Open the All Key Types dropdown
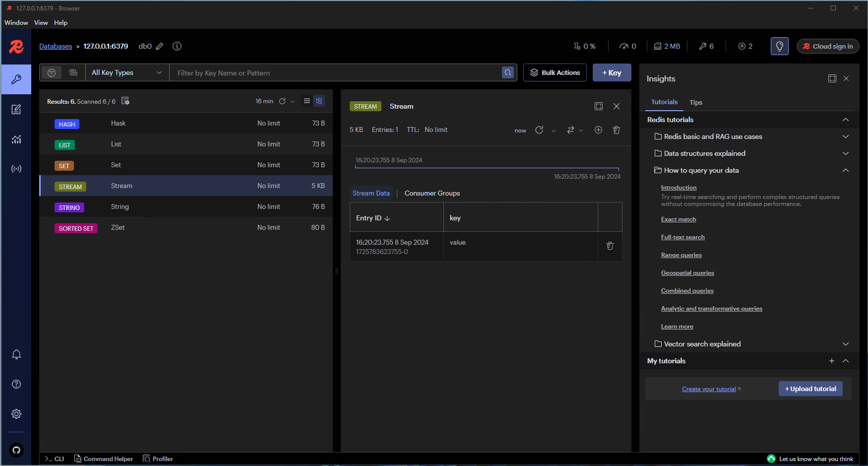This screenshot has width=868, height=466. pos(127,73)
